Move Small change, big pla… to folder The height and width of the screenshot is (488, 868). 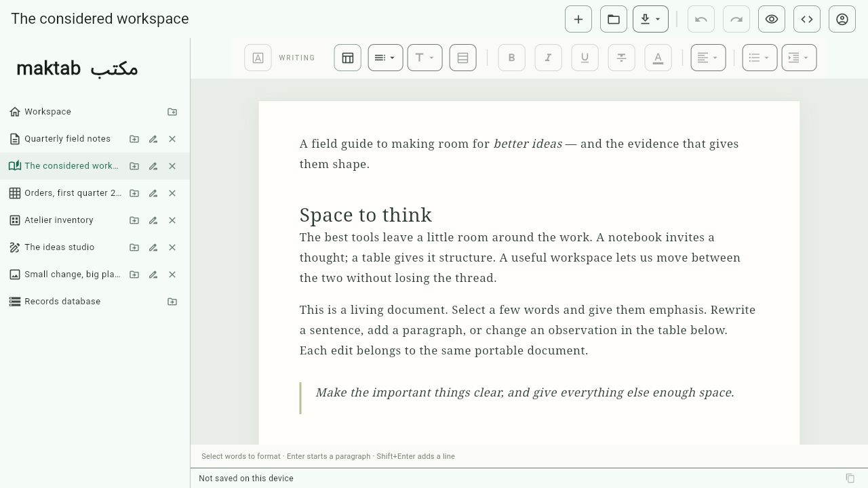click(x=134, y=274)
